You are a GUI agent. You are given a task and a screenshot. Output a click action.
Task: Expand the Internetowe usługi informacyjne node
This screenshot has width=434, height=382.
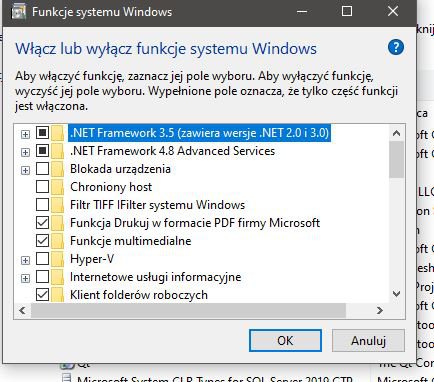tap(25, 278)
